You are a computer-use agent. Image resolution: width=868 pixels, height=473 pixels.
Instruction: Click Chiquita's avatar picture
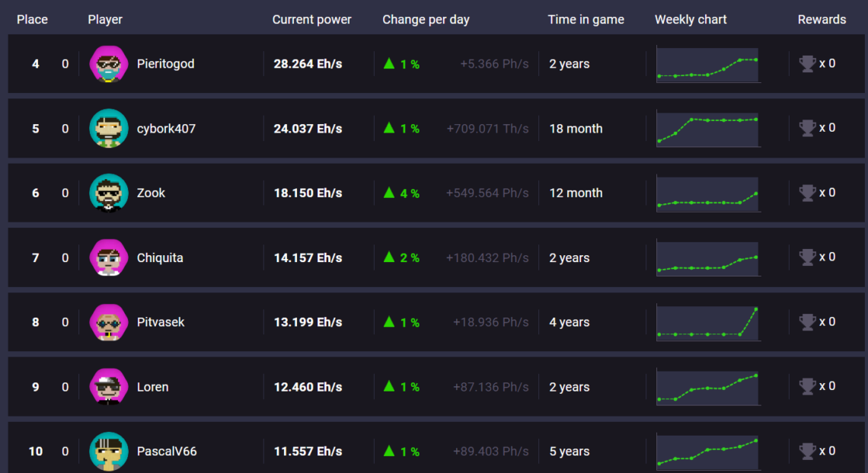coord(108,257)
